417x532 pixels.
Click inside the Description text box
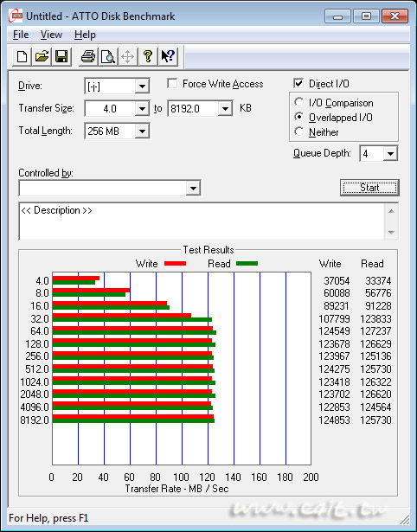pos(202,221)
